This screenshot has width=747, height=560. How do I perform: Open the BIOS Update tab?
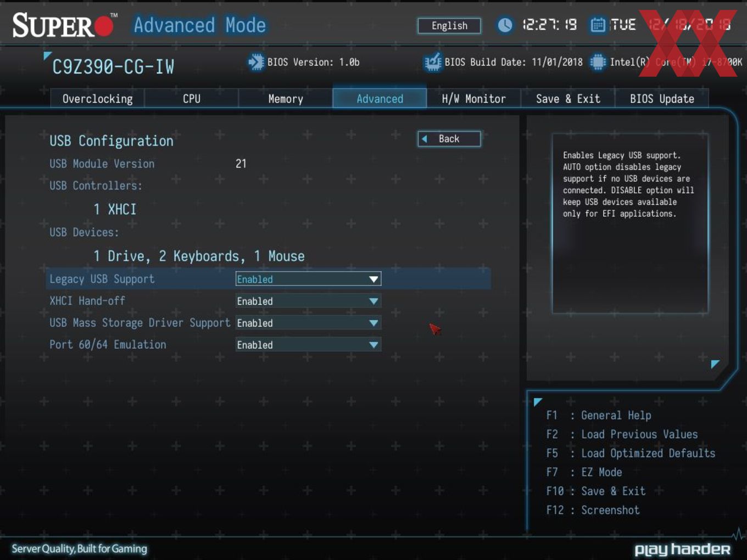(x=662, y=99)
